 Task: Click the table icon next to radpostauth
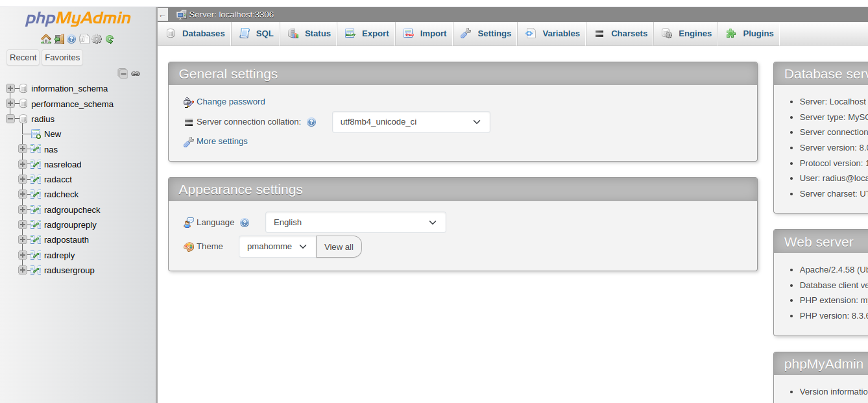[36, 239]
